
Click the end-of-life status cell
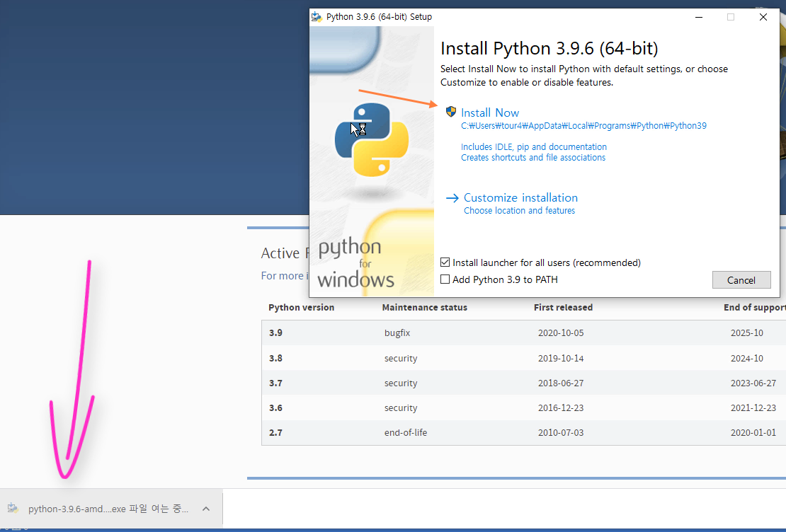click(x=406, y=432)
